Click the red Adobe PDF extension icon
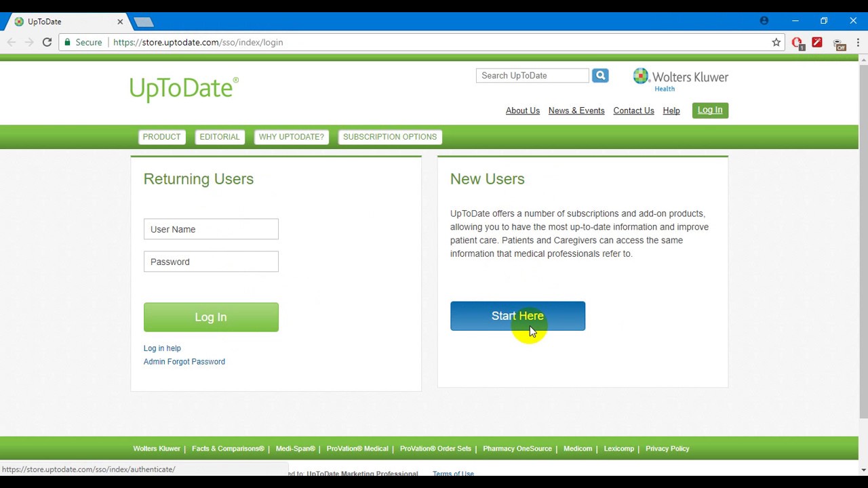 817,43
